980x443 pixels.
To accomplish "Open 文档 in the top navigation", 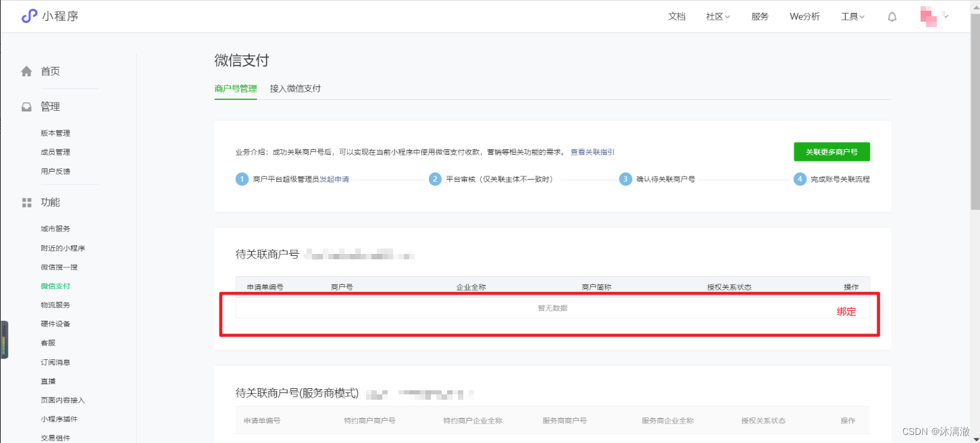I will click(x=677, y=17).
